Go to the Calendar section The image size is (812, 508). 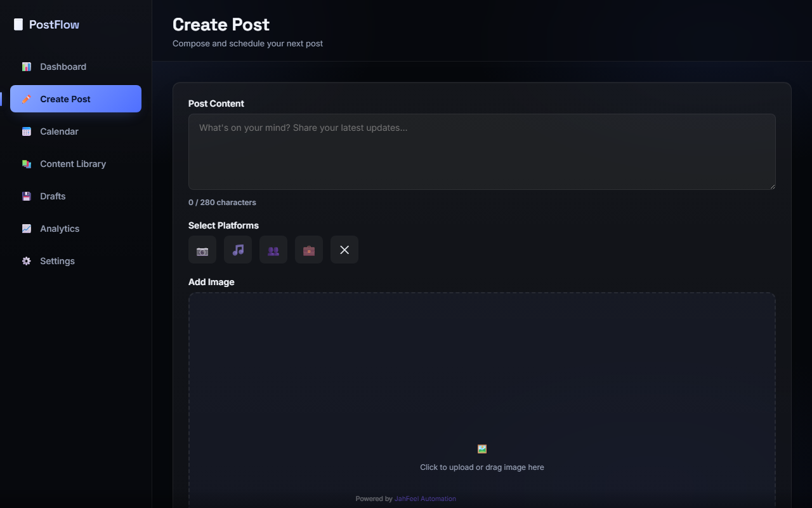coord(75,131)
